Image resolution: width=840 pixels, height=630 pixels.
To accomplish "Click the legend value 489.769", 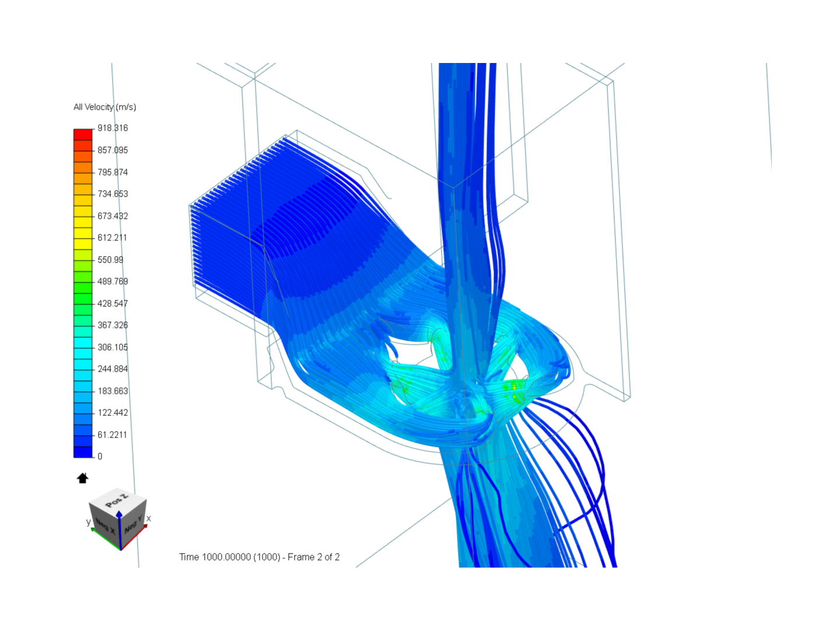I will pyautogui.click(x=113, y=281).
